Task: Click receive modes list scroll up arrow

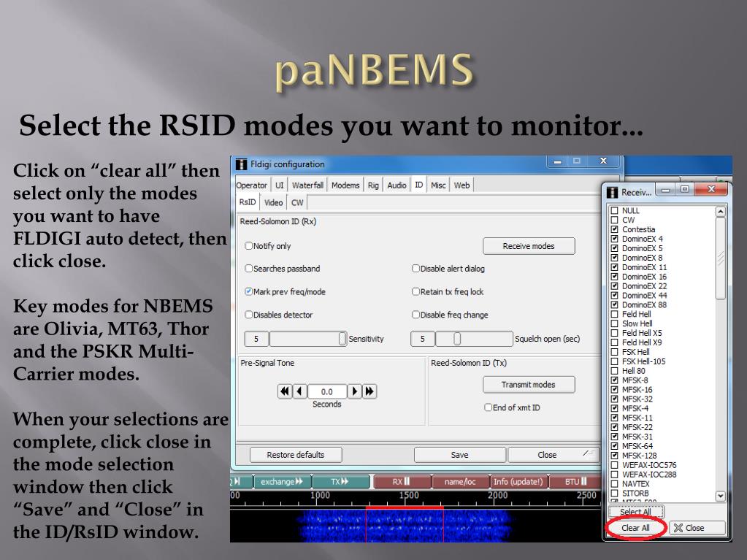Action: (721, 212)
